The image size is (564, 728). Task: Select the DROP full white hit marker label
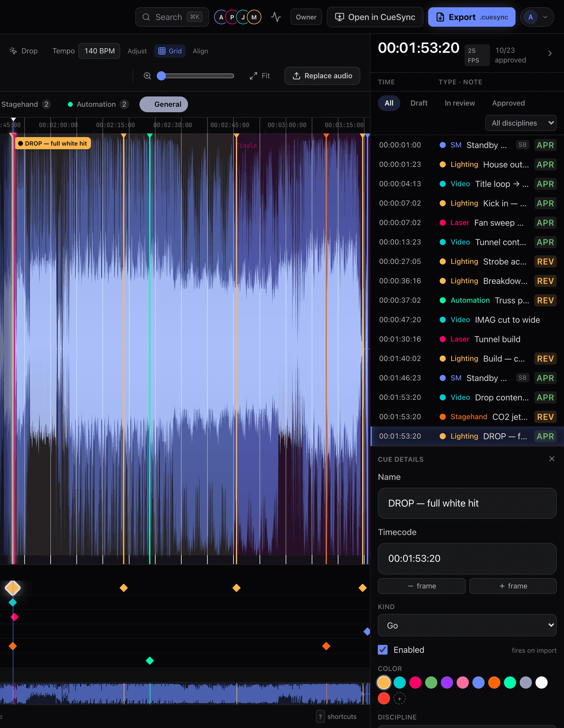53,143
